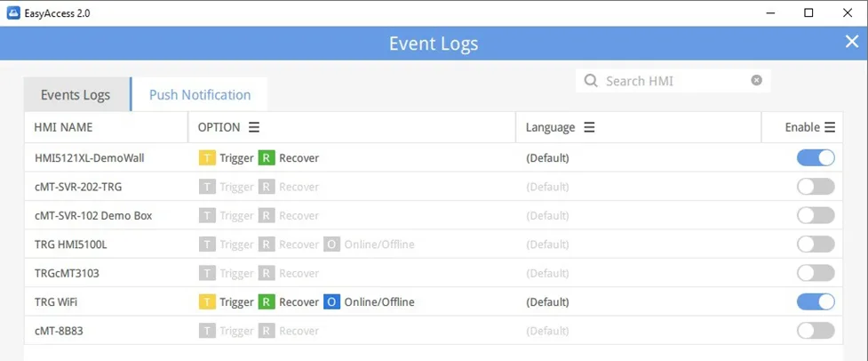Select the cMT-SVR-202-TRG row name
Screen dimensions: 868x361
[x=78, y=187]
